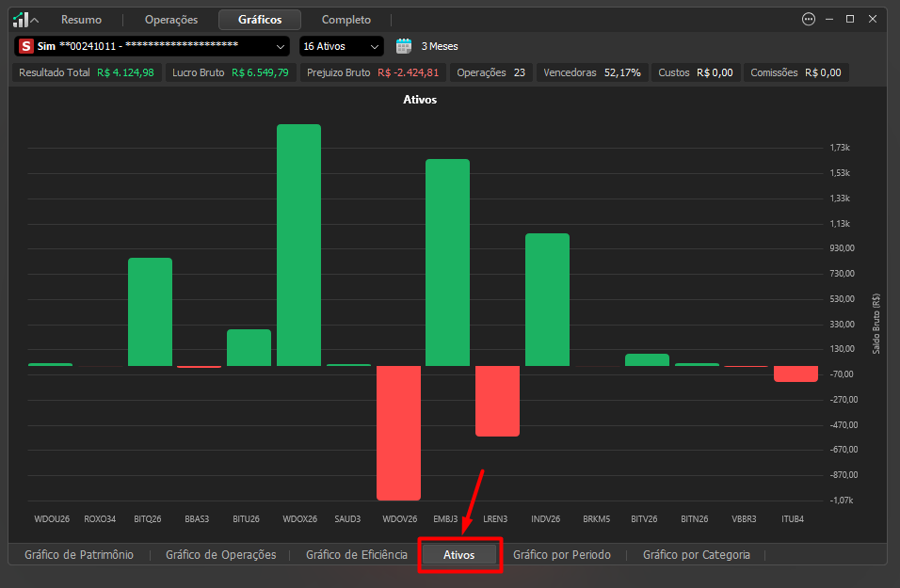Click the performance chart app icon
Image resolution: width=900 pixels, height=588 pixels.
(20, 20)
